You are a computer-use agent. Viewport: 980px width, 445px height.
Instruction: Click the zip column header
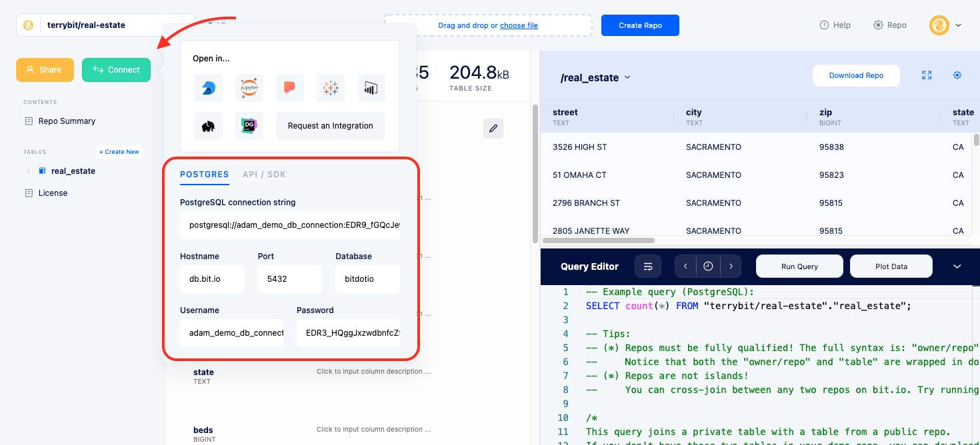coord(873,117)
